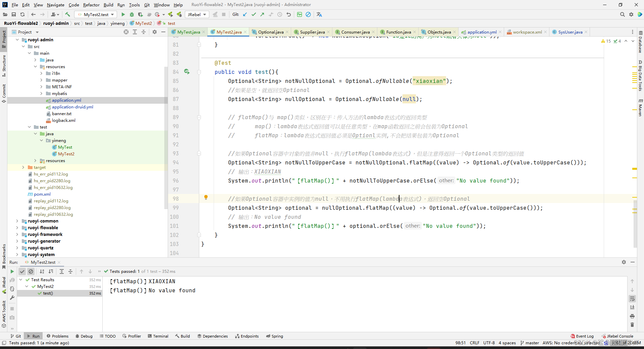Open Search Everywhere magnifier icon
The height and width of the screenshot is (349, 644).
[622, 14]
